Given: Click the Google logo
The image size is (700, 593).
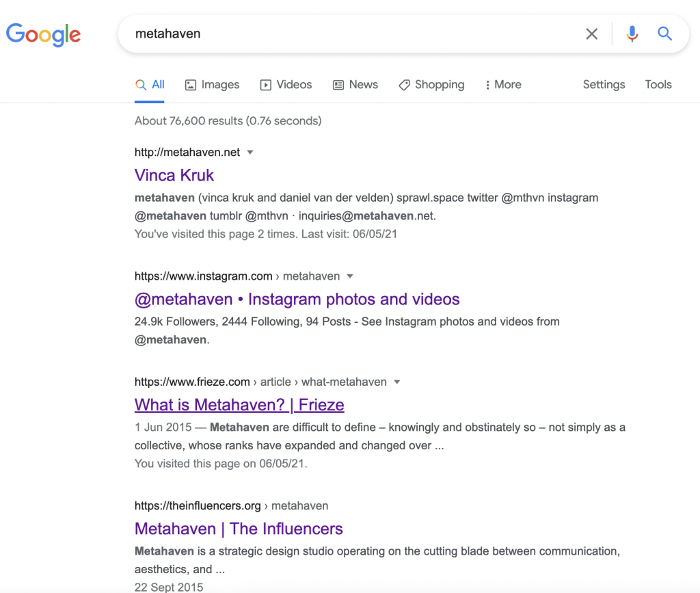Looking at the screenshot, I should [x=43, y=34].
